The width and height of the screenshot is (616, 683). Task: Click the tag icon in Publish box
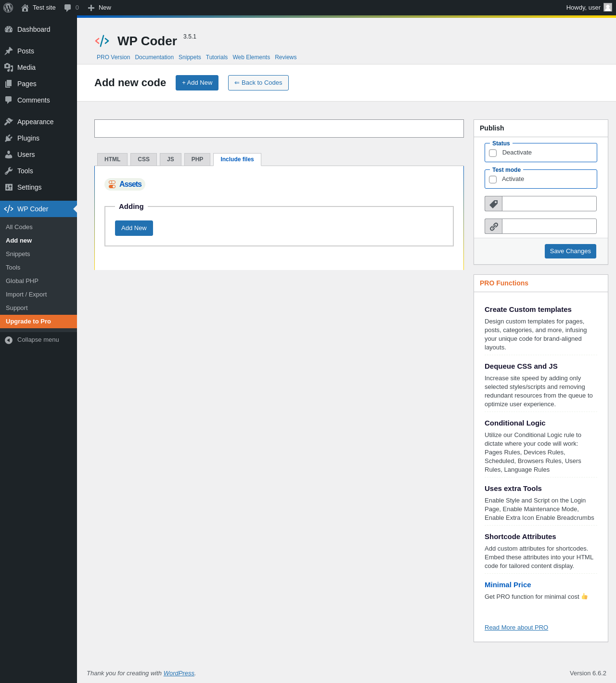(x=493, y=204)
